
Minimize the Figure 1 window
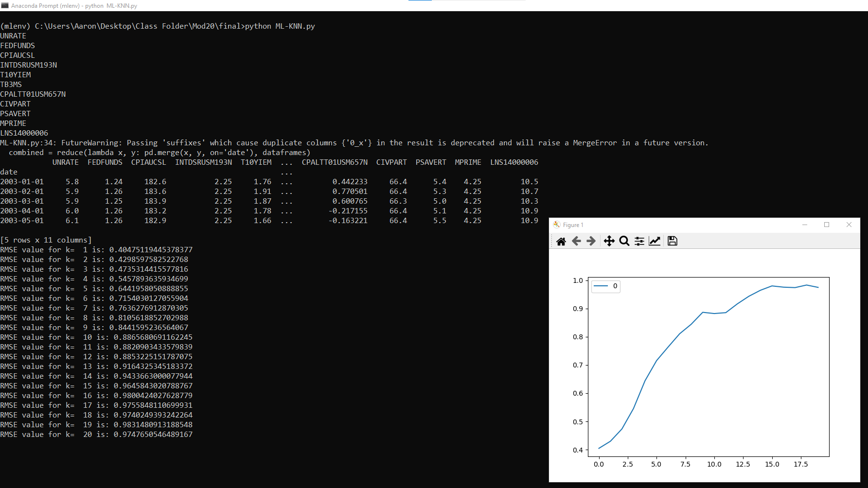[x=805, y=225]
